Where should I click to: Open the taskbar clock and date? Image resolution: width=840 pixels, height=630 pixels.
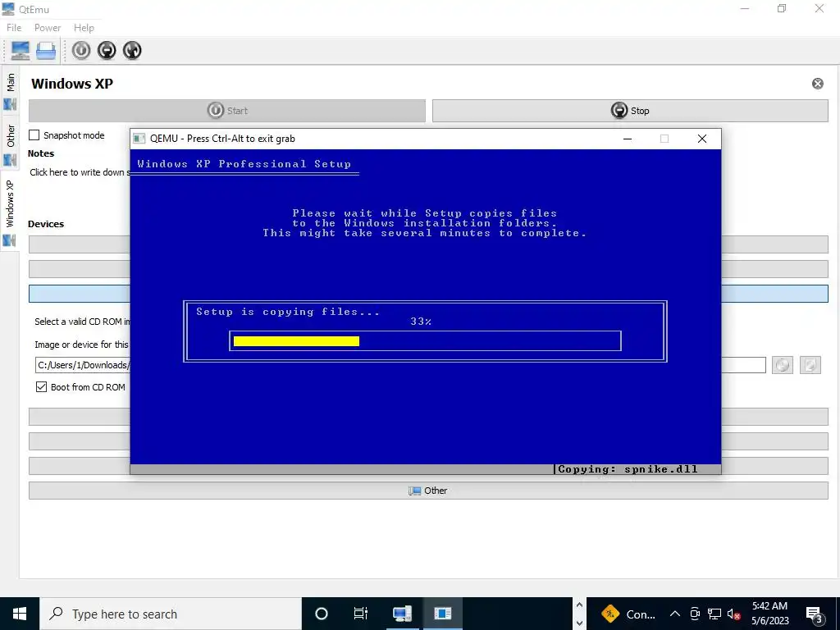(x=769, y=614)
